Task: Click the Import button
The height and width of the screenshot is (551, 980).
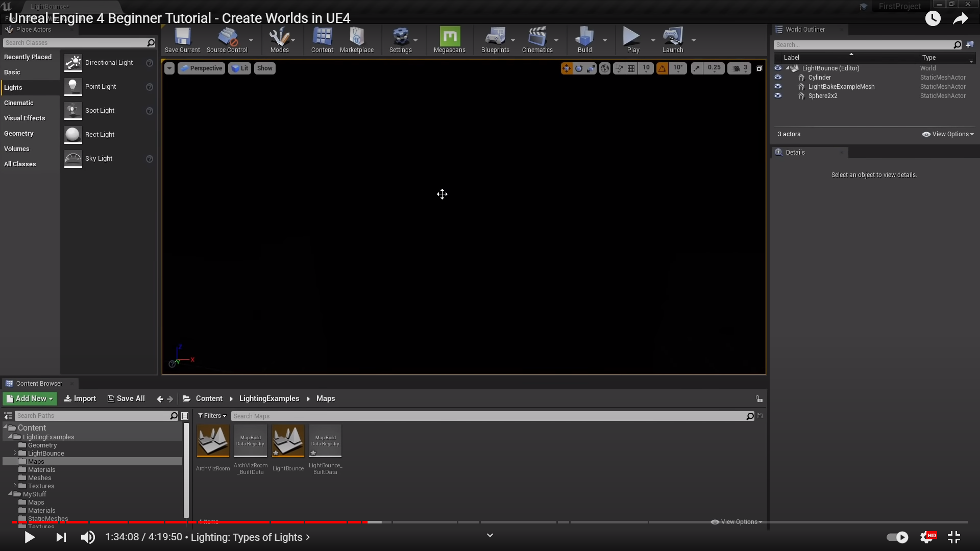Action: coord(80,398)
